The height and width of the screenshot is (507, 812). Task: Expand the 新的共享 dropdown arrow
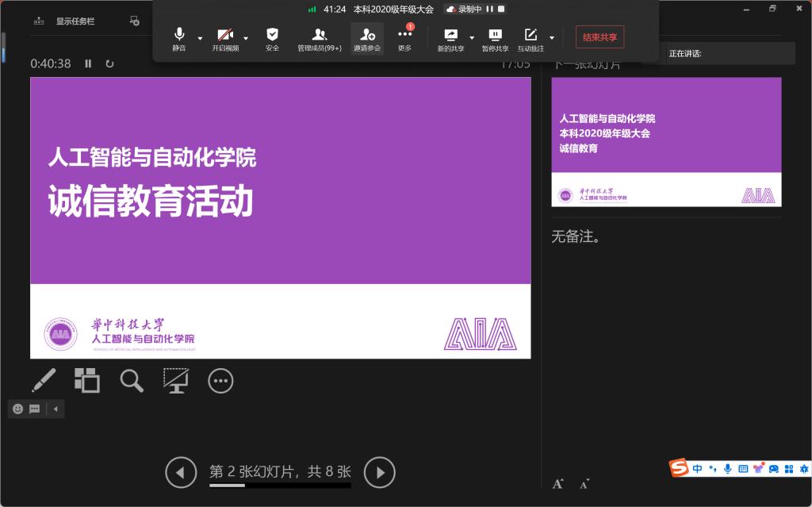pyautogui.click(x=472, y=38)
